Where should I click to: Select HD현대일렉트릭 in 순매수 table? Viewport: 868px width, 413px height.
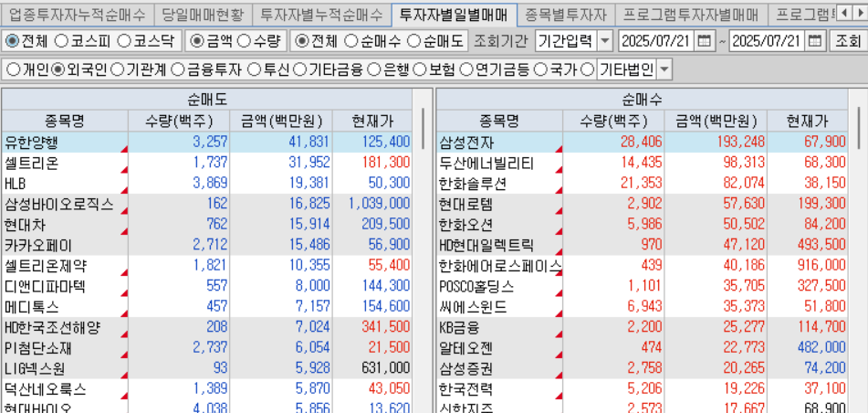(x=642, y=245)
